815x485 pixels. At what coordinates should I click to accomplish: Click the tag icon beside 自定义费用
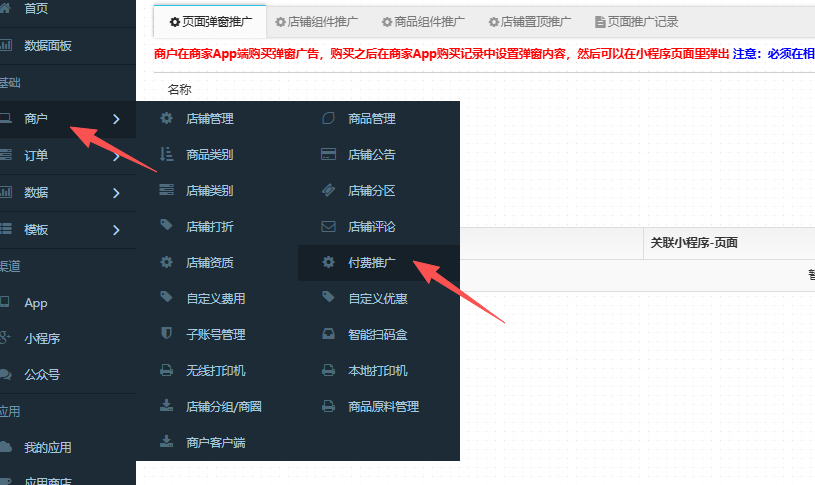pyautogui.click(x=166, y=297)
